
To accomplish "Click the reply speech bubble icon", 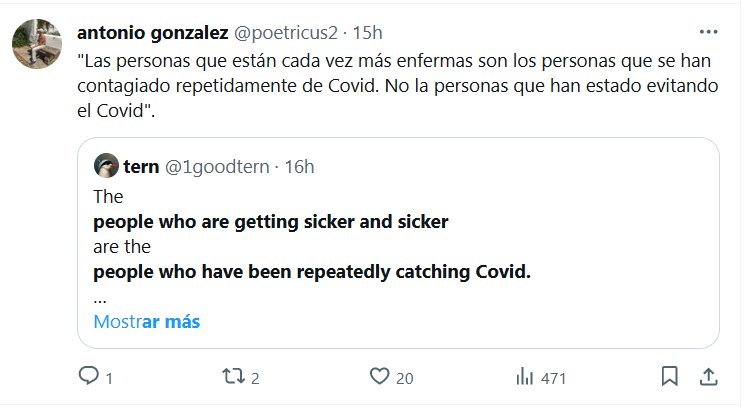I will pyautogui.click(x=88, y=377).
